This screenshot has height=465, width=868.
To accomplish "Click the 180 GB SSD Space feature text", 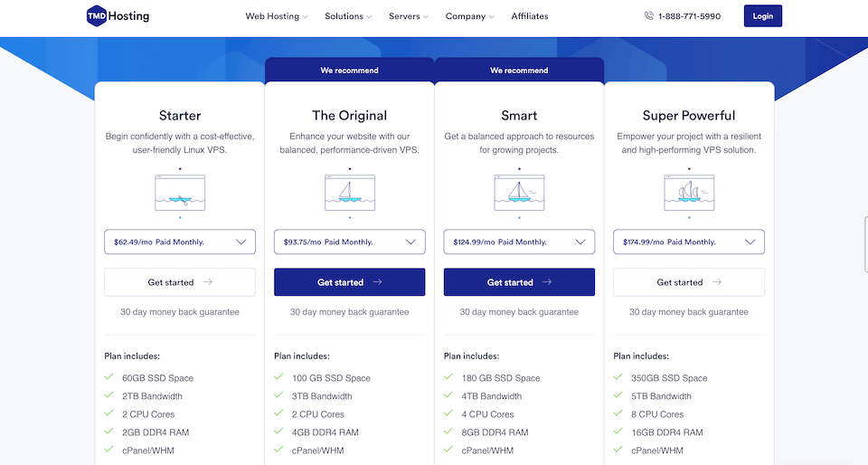I will (x=501, y=378).
